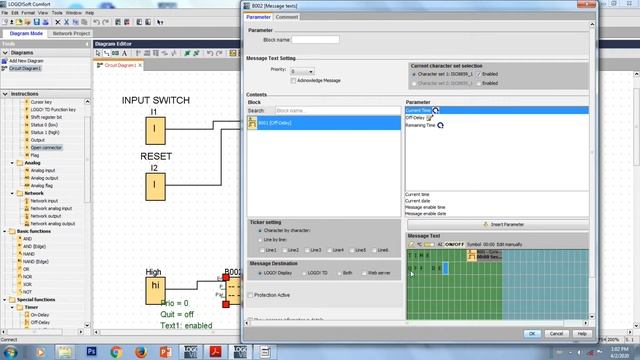This screenshot has height=360, width=640.
Task: Select Web server message destination
Action: tap(364, 273)
